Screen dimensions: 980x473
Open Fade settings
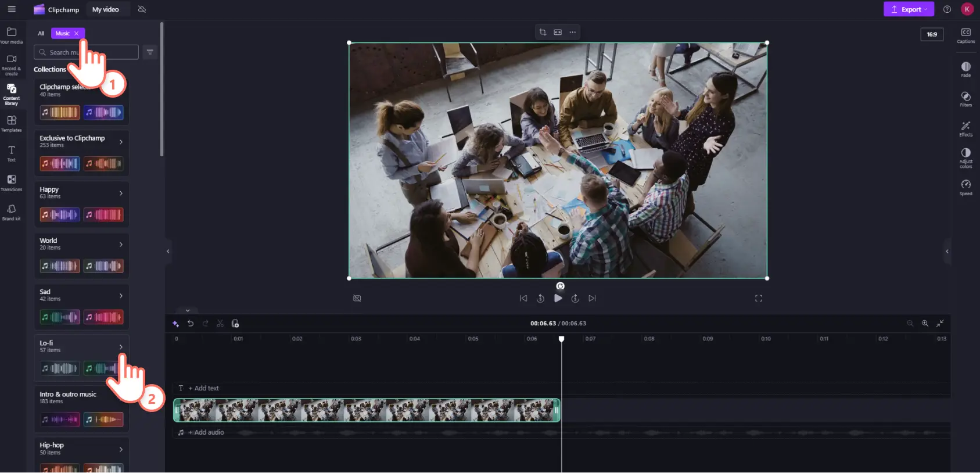(965, 69)
